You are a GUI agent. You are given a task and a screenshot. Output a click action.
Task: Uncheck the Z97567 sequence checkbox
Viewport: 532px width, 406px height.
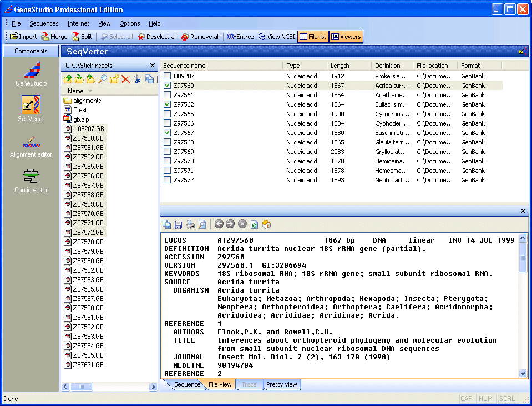pyautogui.click(x=168, y=133)
